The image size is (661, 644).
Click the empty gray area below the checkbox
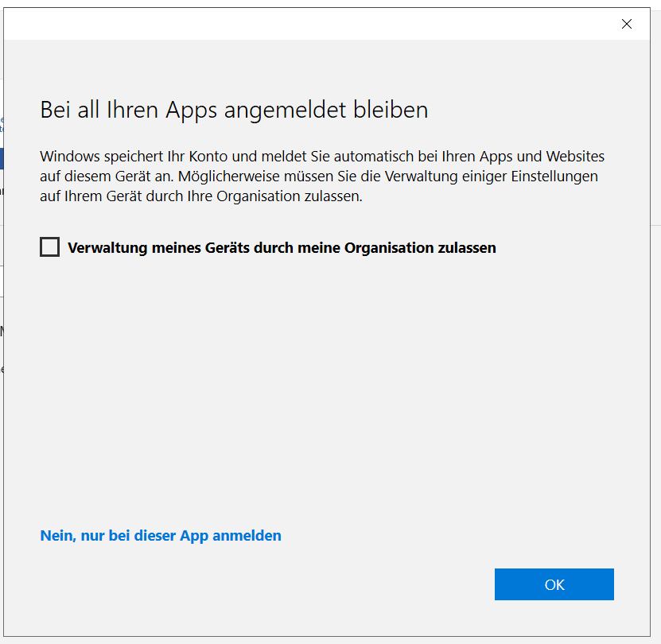click(318, 382)
